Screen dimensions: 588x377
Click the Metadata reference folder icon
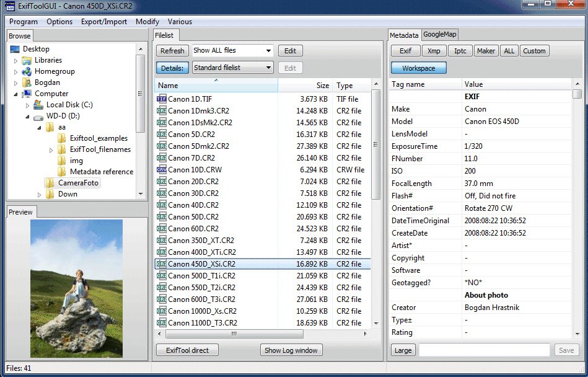pos(62,171)
